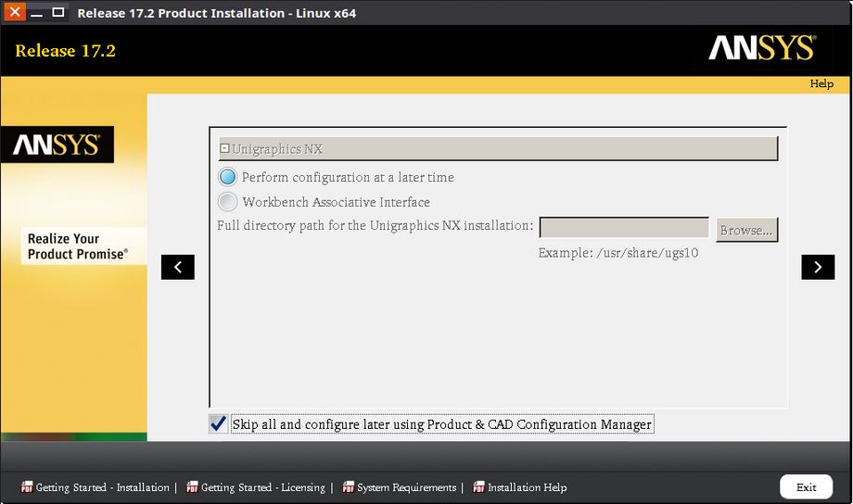Open Getting Started - Installation PDF
The width and height of the screenshot is (853, 504).
95,487
